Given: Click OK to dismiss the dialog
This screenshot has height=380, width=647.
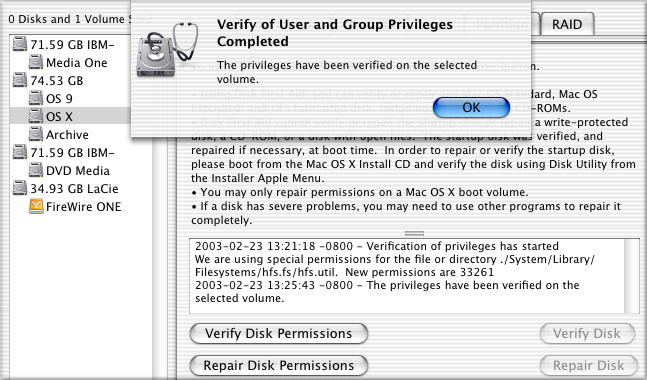Looking at the screenshot, I should [471, 108].
